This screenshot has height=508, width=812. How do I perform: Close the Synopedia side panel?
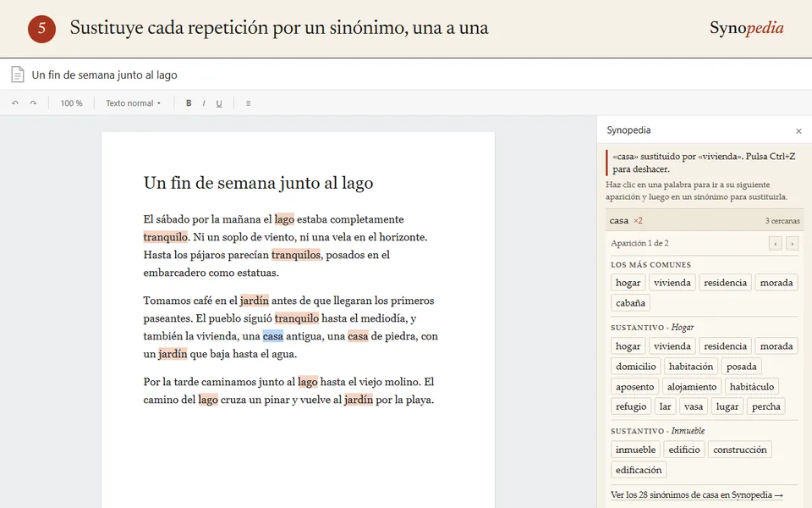click(x=798, y=131)
